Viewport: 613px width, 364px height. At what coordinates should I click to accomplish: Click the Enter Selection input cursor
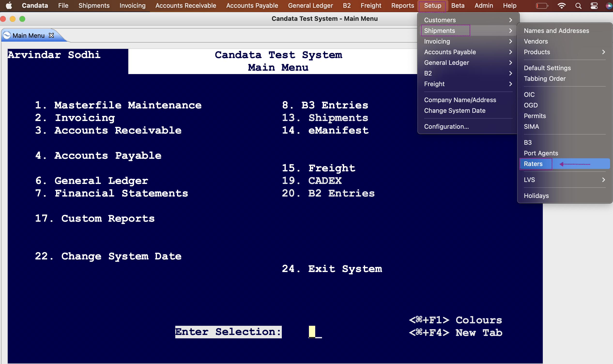tap(312, 332)
